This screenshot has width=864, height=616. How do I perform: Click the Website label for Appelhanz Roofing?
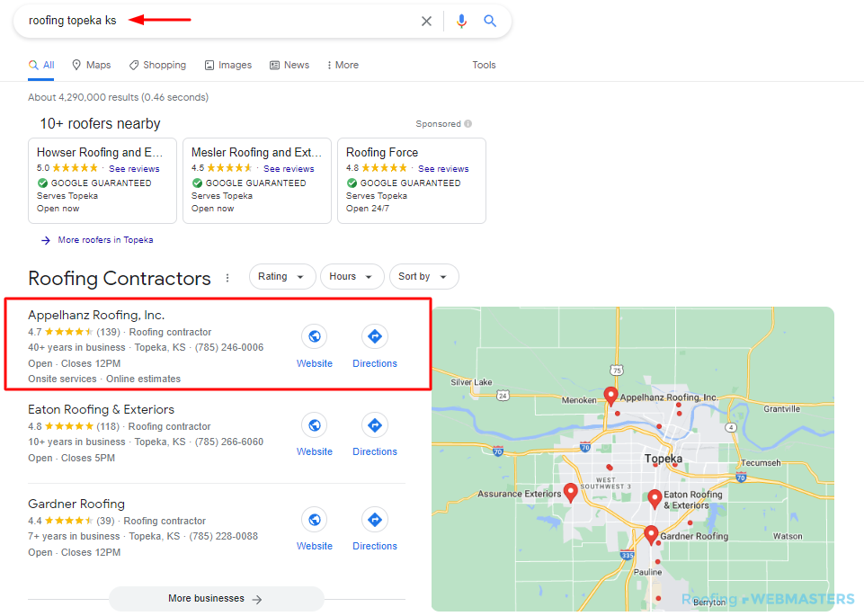315,363
